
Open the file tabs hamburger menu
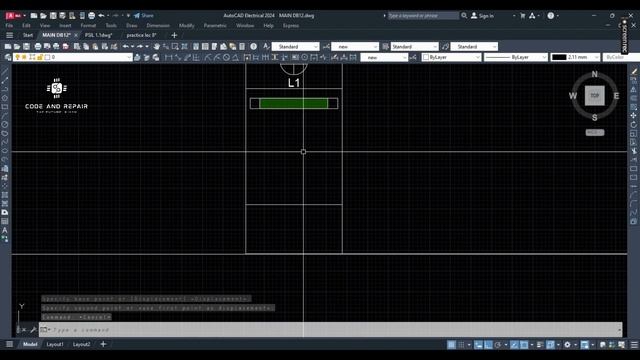(9, 35)
